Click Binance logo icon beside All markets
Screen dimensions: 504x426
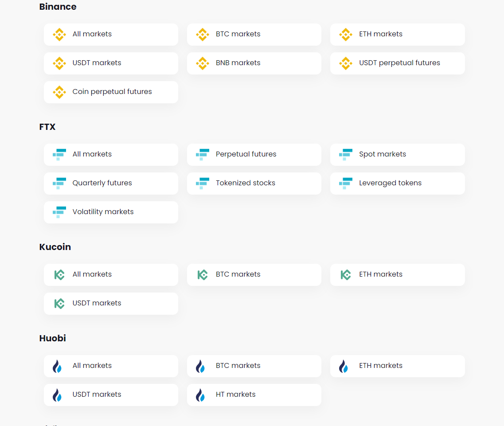(x=59, y=35)
